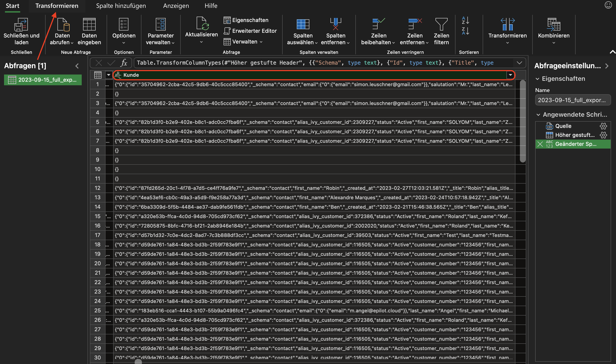
Task: Open Erweiterter Editor
Action: pos(250,31)
